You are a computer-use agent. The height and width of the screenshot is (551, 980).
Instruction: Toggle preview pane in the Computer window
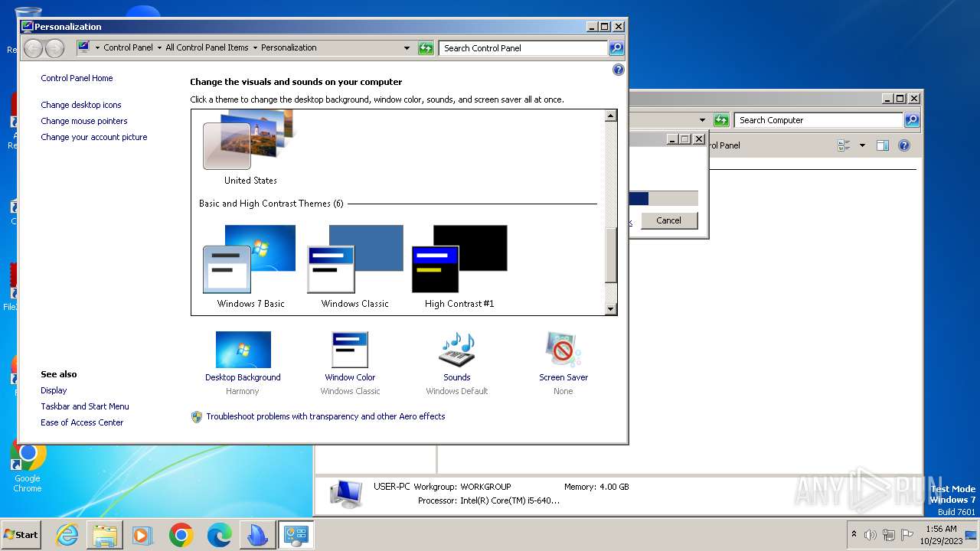(x=883, y=145)
